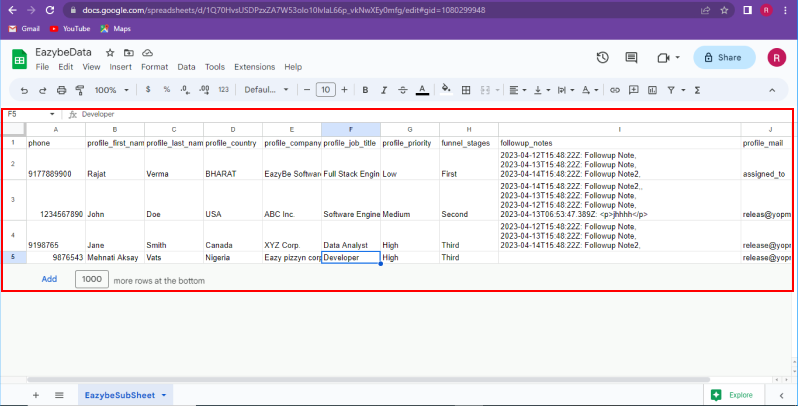Open text wrapping dropdown
This screenshot has width=798, height=406.
pyautogui.click(x=565, y=90)
